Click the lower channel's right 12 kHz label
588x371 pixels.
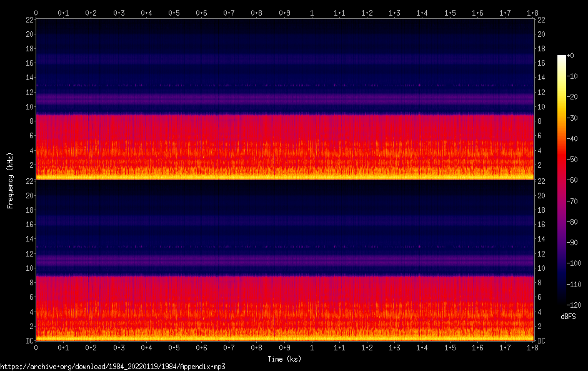pyautogui.click(x=541, y=253)
